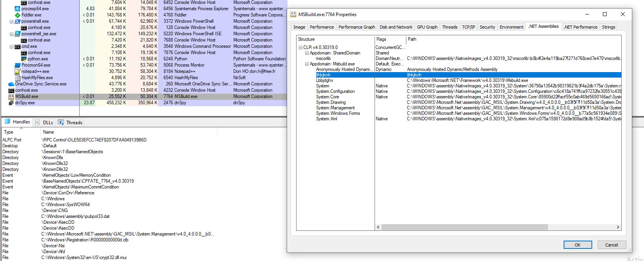Click the Fiddler.exe process icon
Screen dimensions: 644x261
18,15
